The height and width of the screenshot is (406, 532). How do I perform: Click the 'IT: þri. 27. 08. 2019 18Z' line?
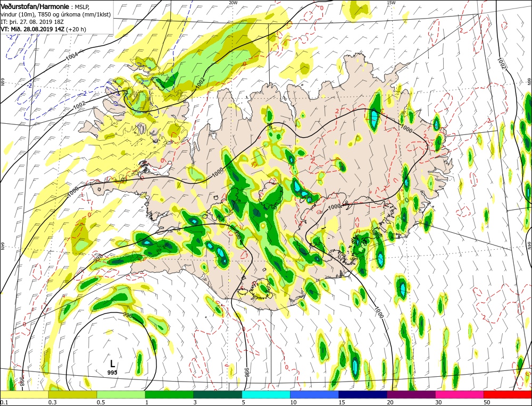[31, 22]
